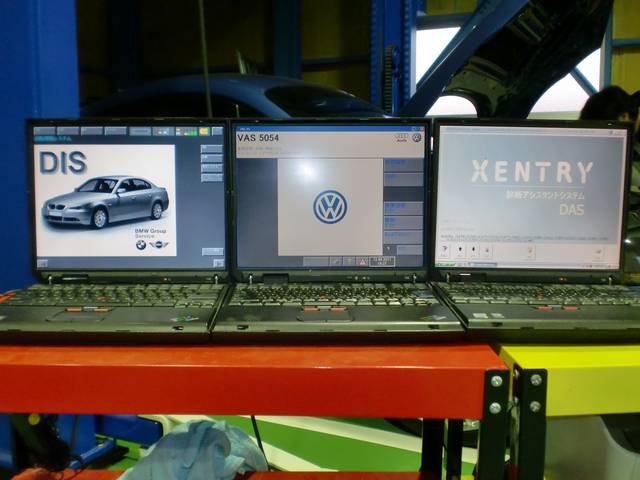This screenshot has width=640, height=480.
Task: Select the fourth right-side menu button in DIS
Action: pyautogui.click(x=212, y=178)
